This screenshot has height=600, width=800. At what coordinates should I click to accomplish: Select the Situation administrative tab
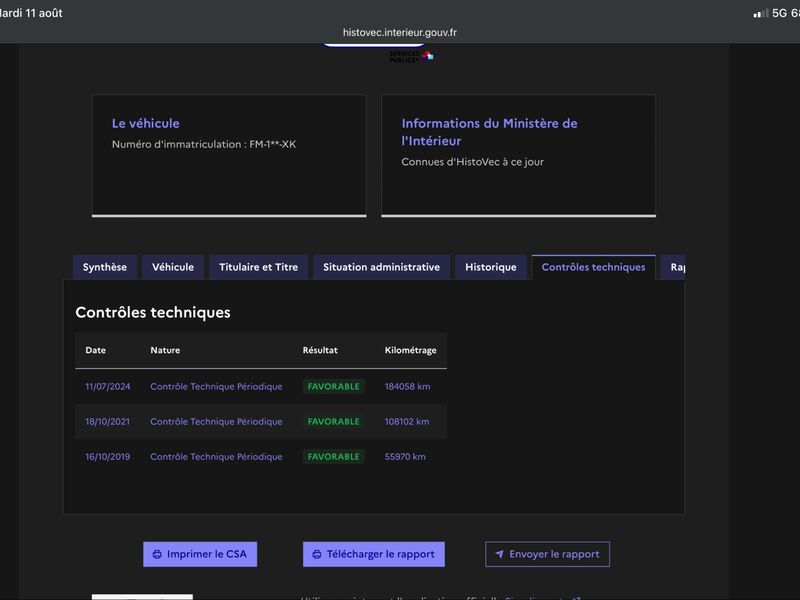click(x=382, y=267)
